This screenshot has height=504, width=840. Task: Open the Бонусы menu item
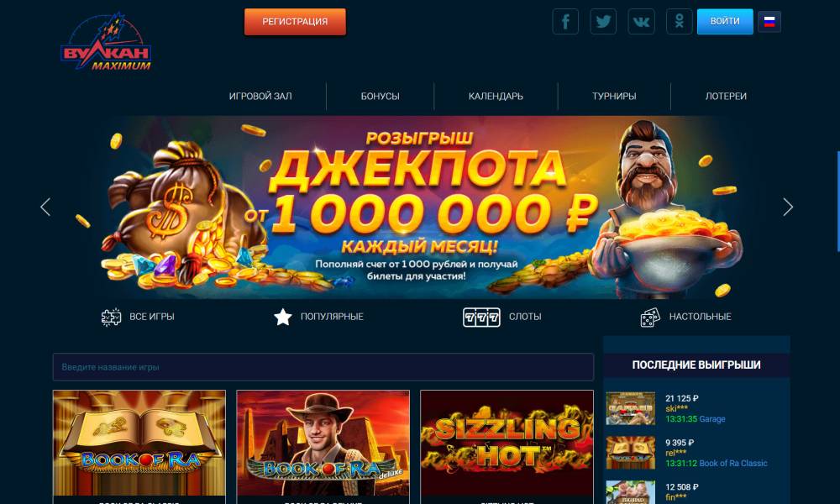(x=380, y=97)
